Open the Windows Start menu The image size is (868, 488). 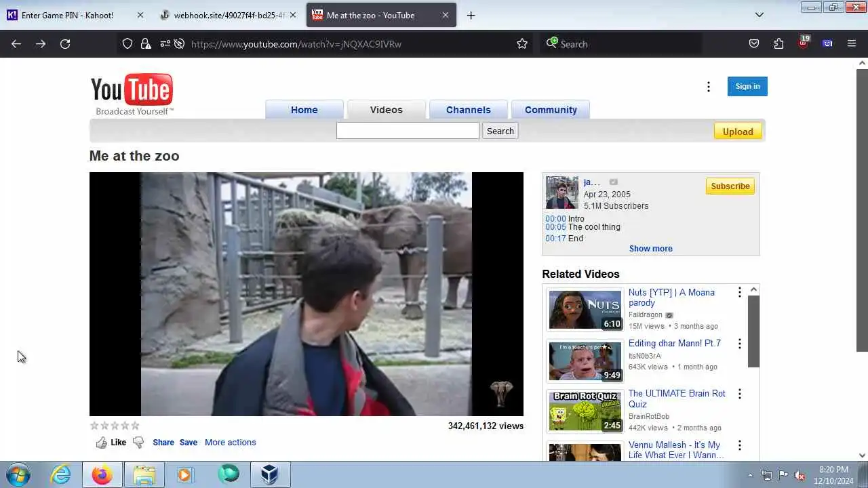point(18,474)
